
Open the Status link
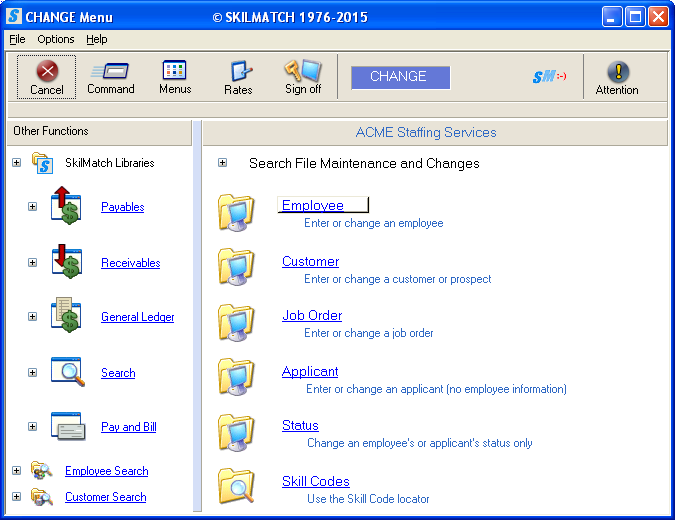(x=300, y=425)
